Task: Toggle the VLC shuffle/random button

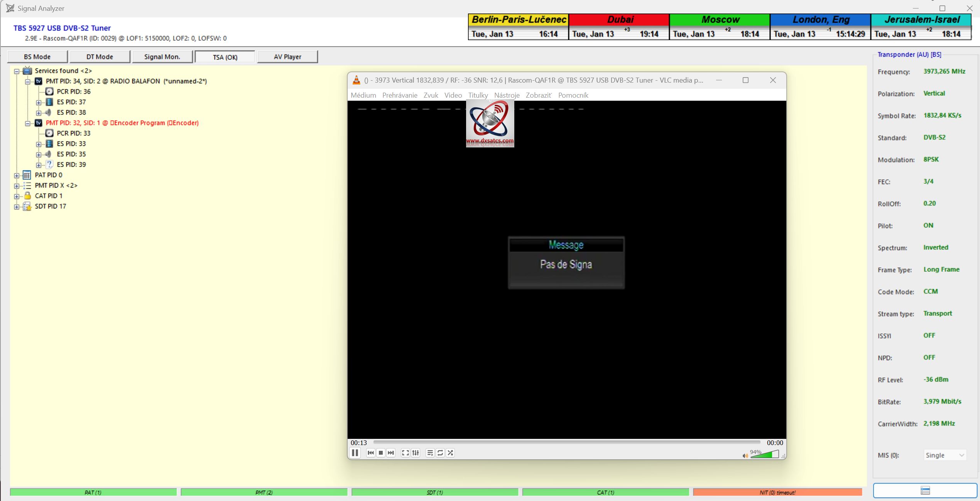Action: pos(450,453)
